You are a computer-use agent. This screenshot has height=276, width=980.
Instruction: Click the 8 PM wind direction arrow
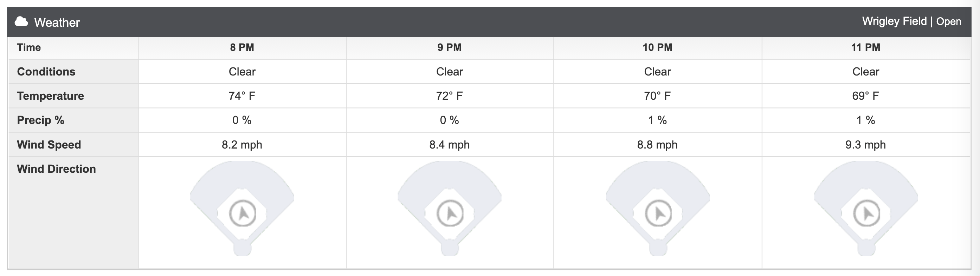[243, 213]
